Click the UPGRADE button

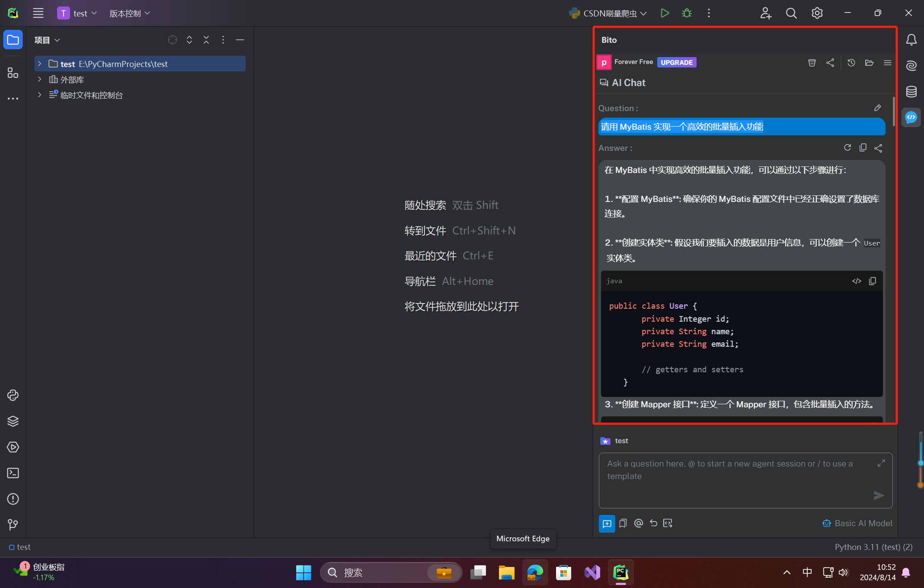(x=677, y=62)
